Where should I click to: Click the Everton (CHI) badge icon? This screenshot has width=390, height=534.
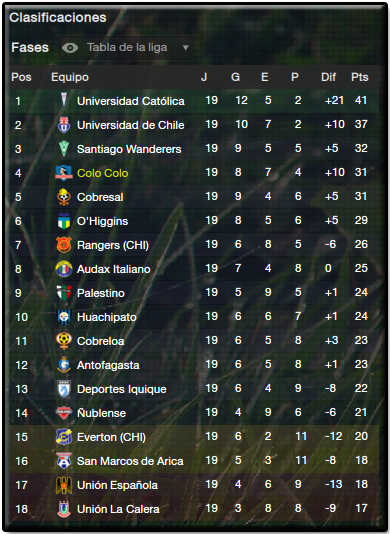[64, 437]
